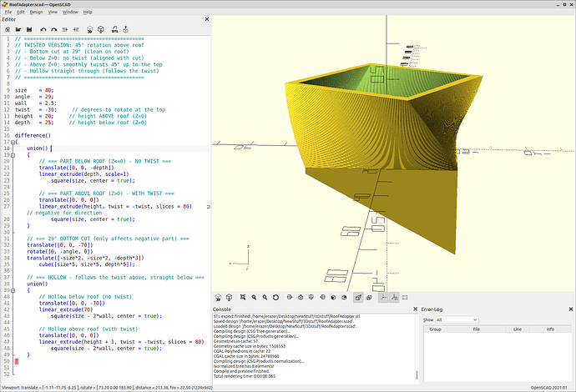Click the Preview icon in editor toolbar
This screenshot has height=392, width=576.
tap(89, 29)
